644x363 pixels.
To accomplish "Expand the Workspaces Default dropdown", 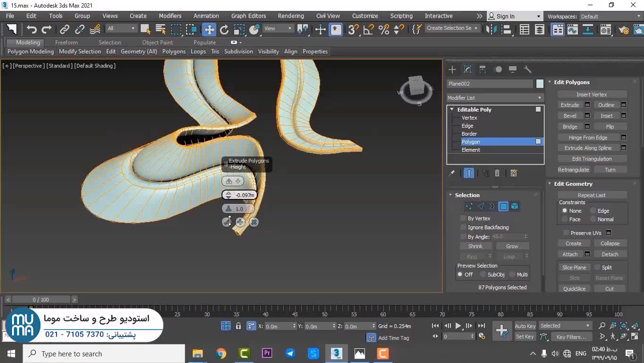I will (x=610, y=17).
